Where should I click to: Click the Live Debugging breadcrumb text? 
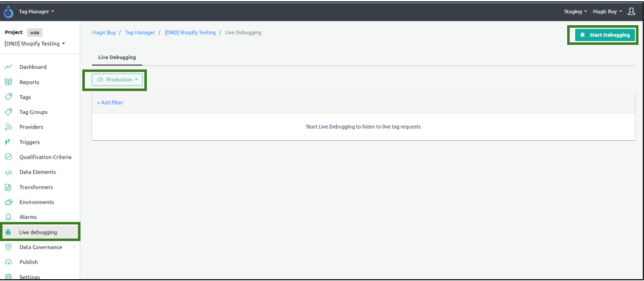pos(243,33)
